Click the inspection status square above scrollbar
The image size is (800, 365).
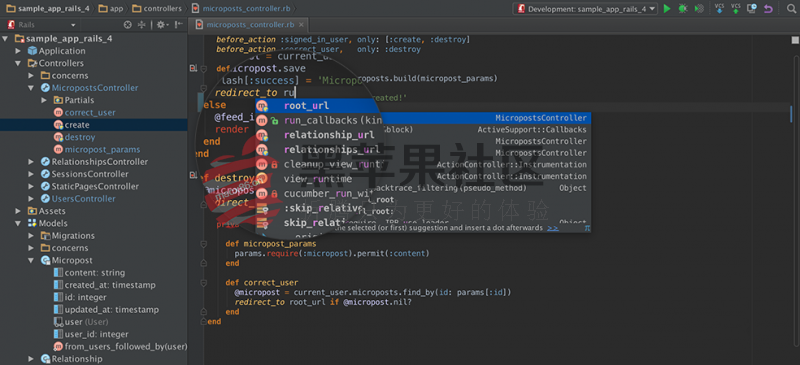(x=795, y=40)
